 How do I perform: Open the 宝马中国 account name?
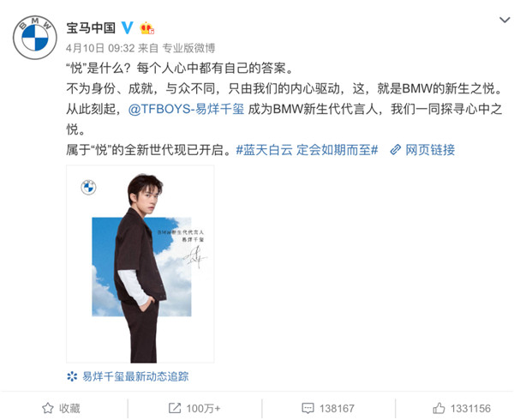[91, 28]
